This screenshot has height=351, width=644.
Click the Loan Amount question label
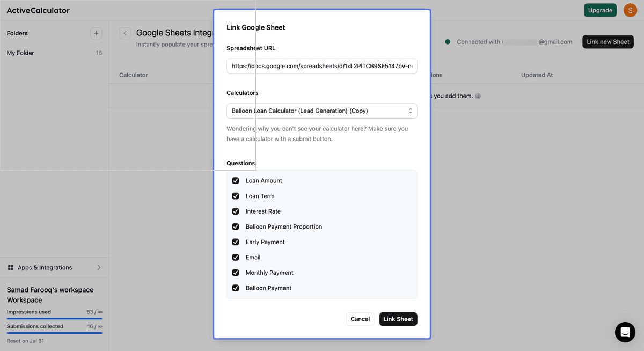(x=264, y=181)
